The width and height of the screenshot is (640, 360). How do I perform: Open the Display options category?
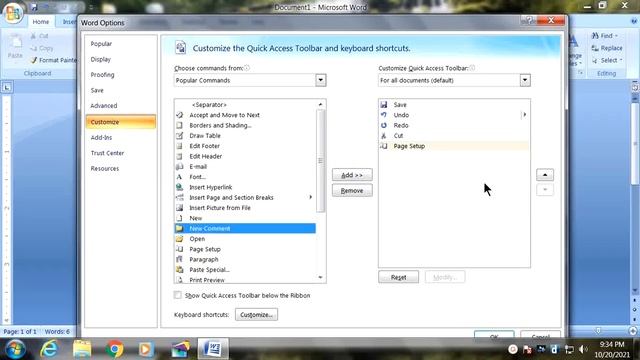point(121,59)
